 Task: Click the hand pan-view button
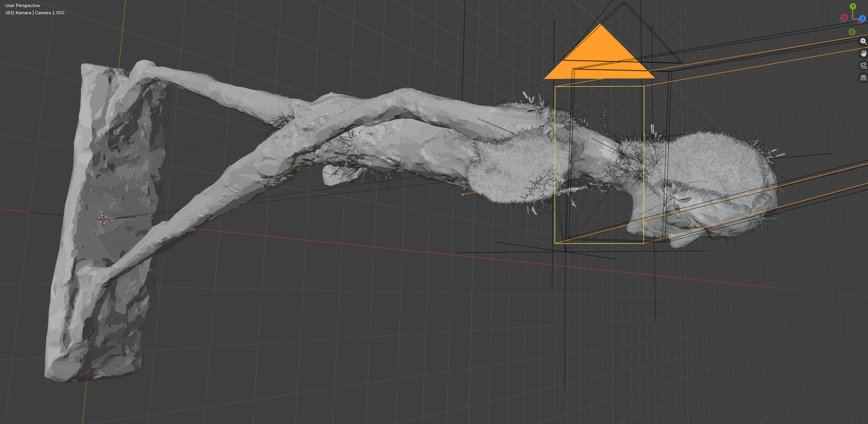[x=863, y=53]
